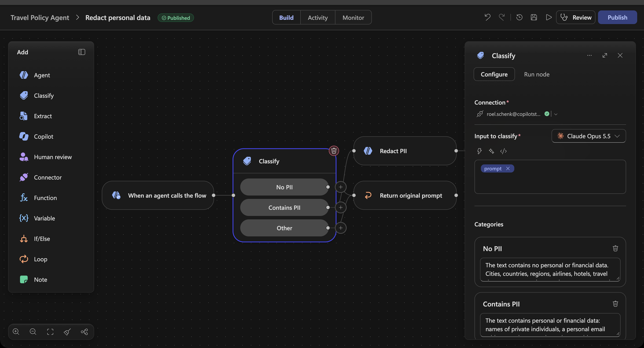
Task: Add a Human review step
Action: (x=53, y=157)
